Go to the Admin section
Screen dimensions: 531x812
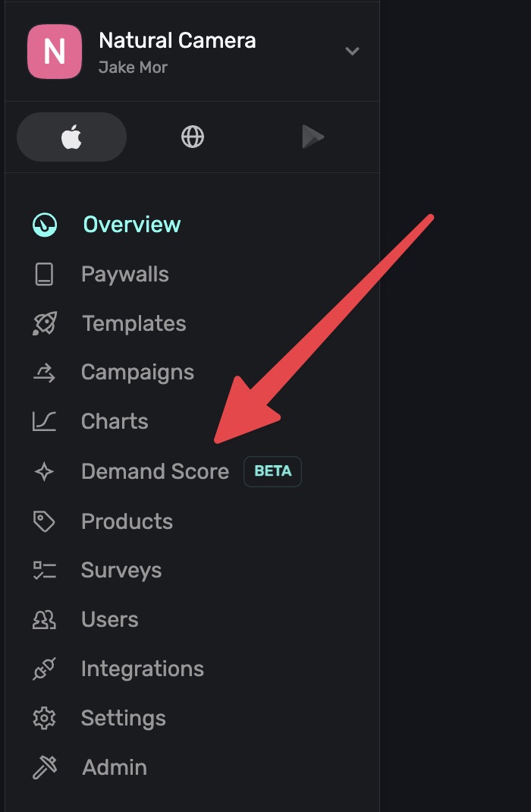click(x=115, y=767)
